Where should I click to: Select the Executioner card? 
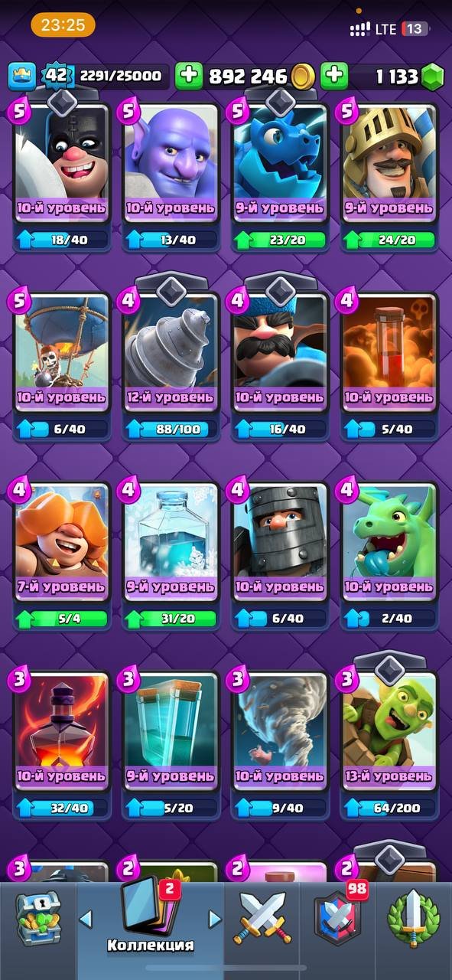pos(62,162)
